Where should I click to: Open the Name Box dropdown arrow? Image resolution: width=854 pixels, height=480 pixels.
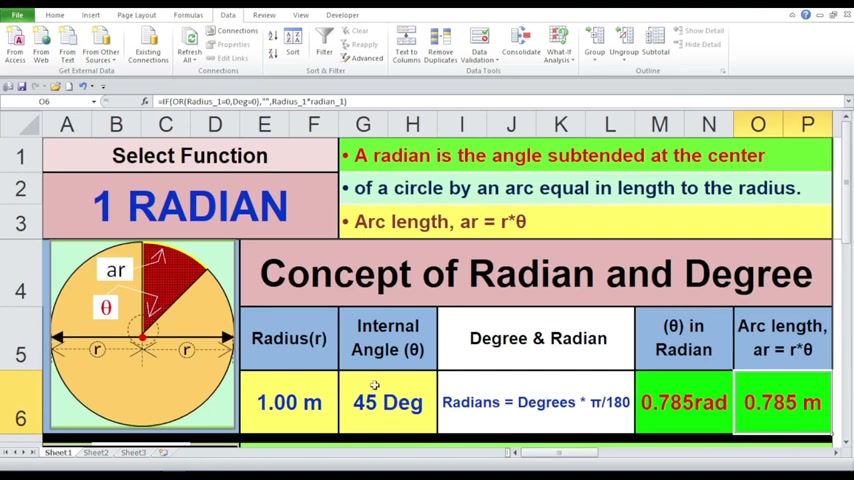click(94, 102)
